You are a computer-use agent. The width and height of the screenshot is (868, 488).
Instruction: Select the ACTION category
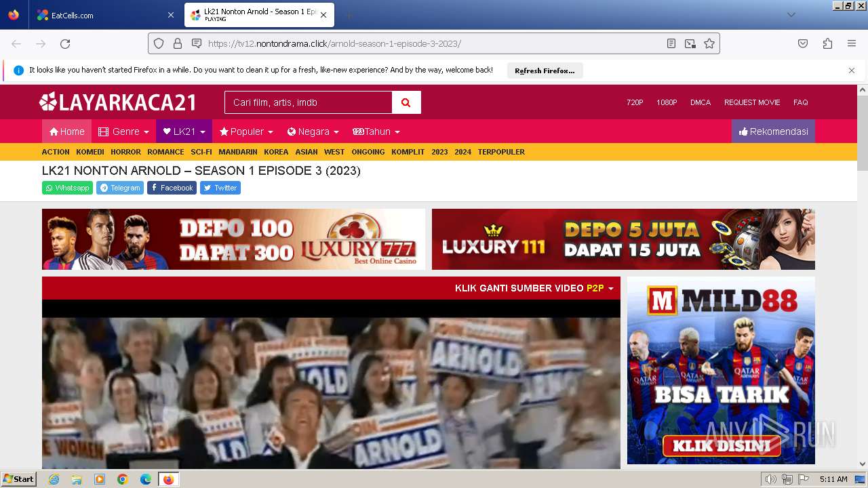56,152
